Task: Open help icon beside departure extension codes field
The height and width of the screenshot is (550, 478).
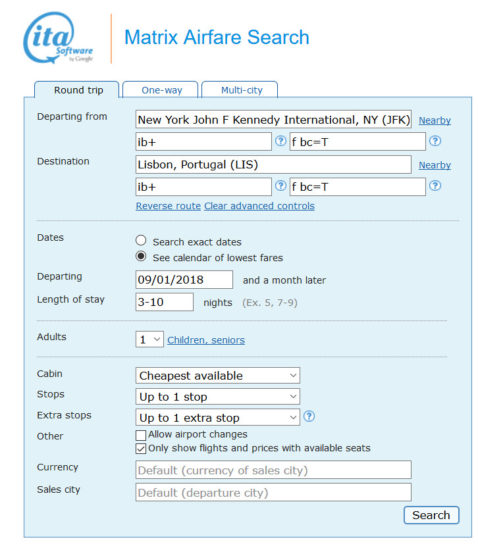Action: coord(435,141)
